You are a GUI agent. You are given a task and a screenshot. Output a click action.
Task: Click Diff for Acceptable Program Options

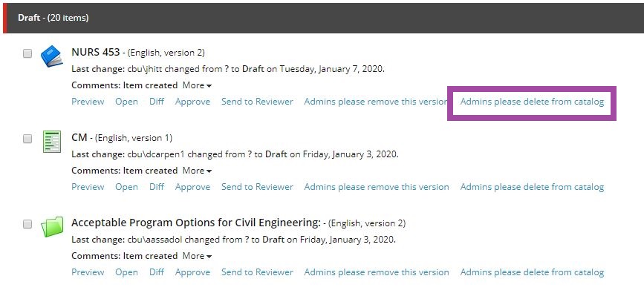[157, 272]
